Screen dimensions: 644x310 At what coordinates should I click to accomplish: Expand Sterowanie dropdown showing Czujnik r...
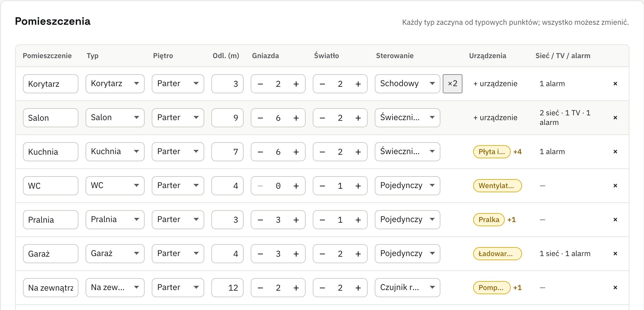pyautogui.click(x=408, y=288)
